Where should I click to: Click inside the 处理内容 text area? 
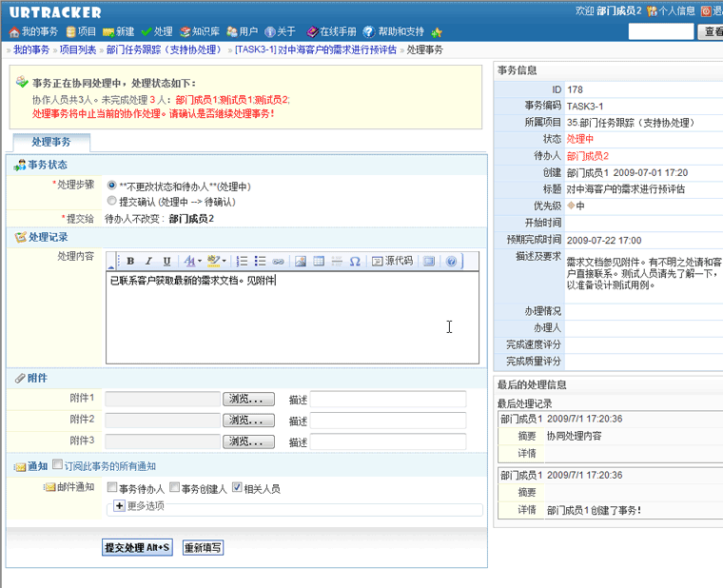coord(292,318)
